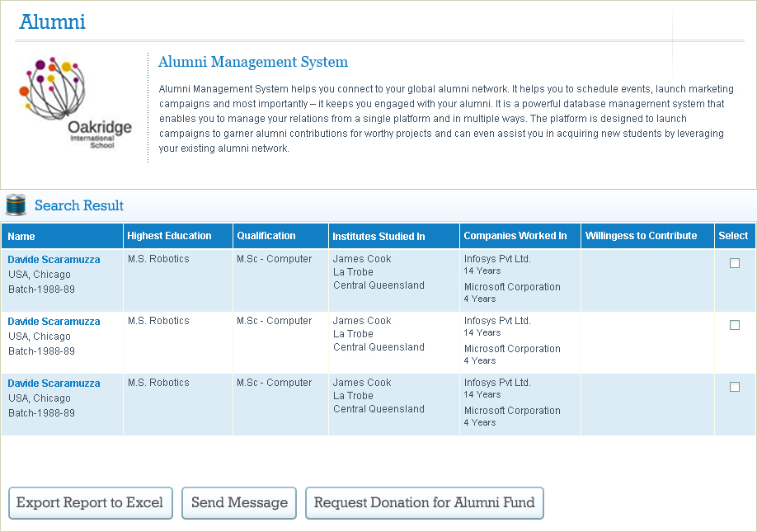
Task: Click the Highest Education column header
Action: pyautogui.click(x=169, y=236)
